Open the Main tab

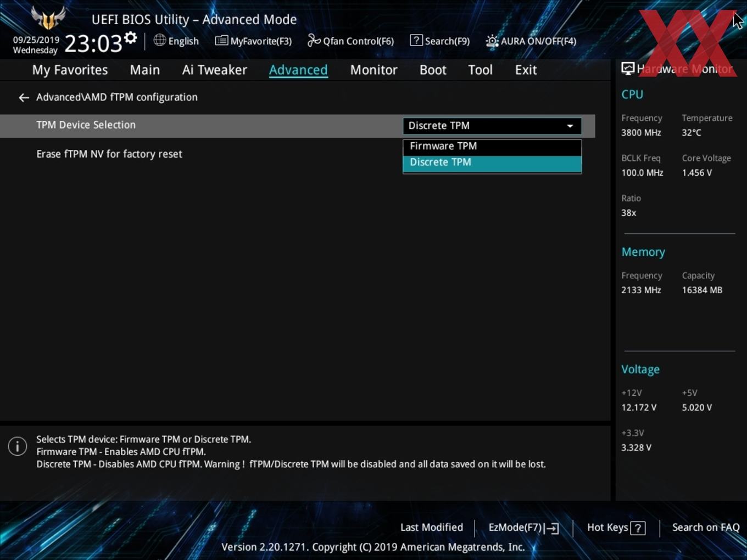(145, 70)
